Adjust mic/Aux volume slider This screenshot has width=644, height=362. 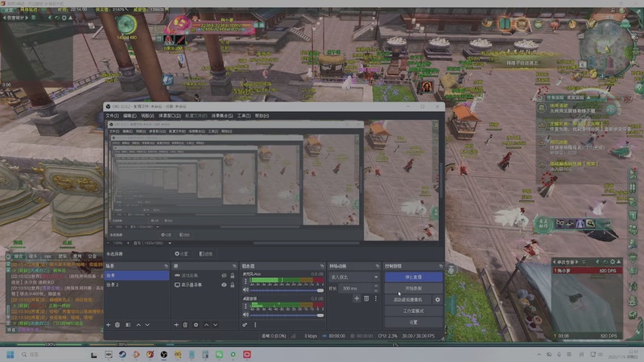point(287,290)
